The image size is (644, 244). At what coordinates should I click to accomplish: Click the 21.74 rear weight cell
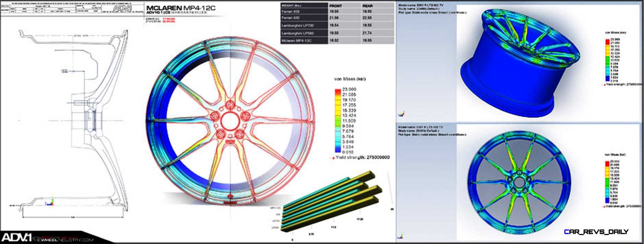(x=367, y=33)
